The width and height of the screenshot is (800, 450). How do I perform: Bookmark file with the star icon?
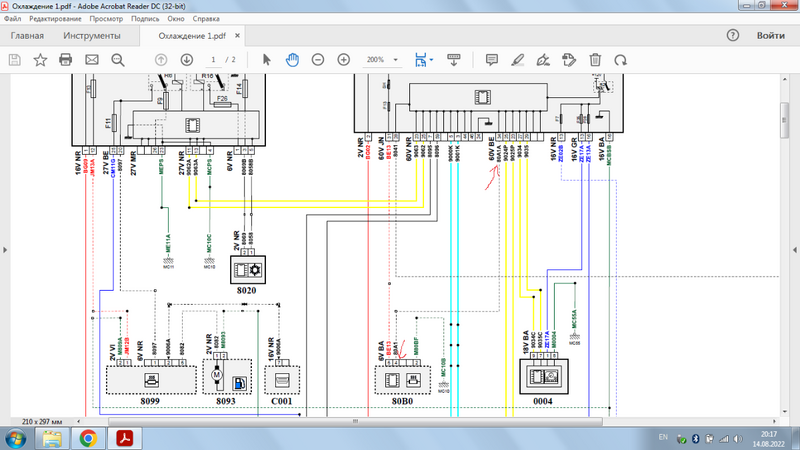point(40,60)
